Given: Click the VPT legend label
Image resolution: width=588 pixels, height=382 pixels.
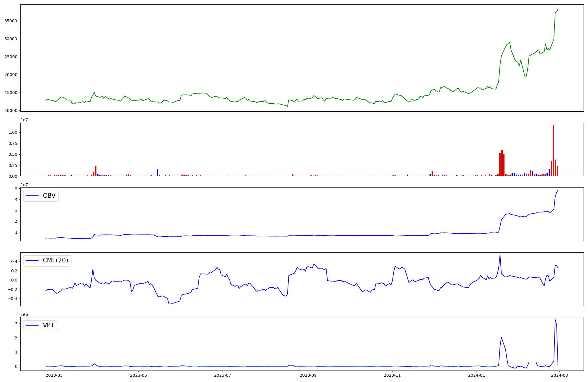Looking at the screenshot, I should [49, 326].
